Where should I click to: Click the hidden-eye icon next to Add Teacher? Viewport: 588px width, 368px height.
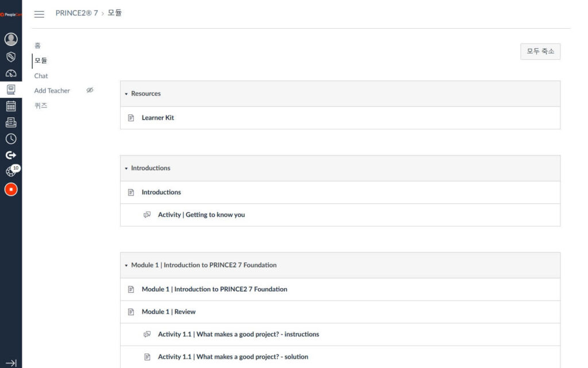click(x=90, y=90)
